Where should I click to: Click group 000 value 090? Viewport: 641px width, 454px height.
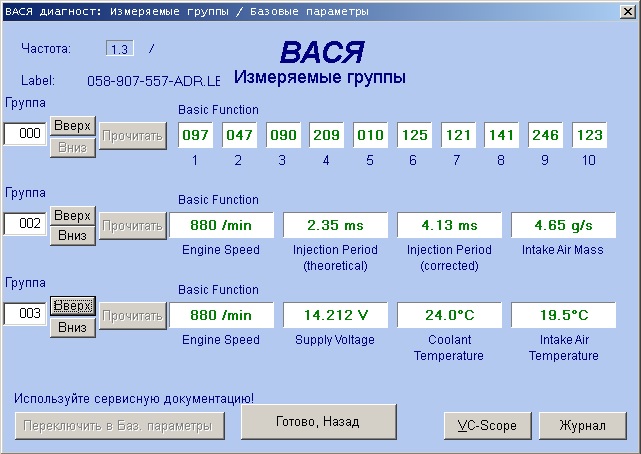(283, 135)
